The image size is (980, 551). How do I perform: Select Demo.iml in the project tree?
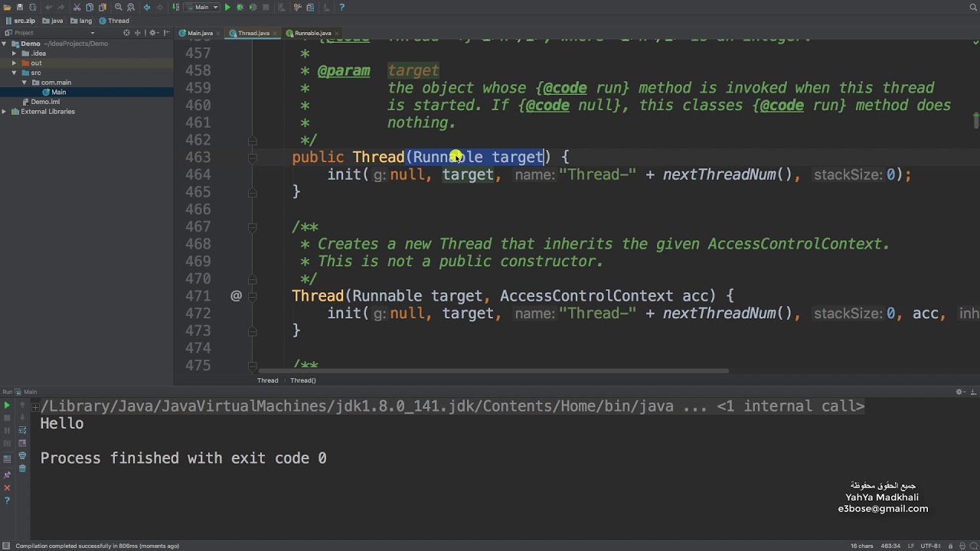pyautogui.click(x=44, y=102)
